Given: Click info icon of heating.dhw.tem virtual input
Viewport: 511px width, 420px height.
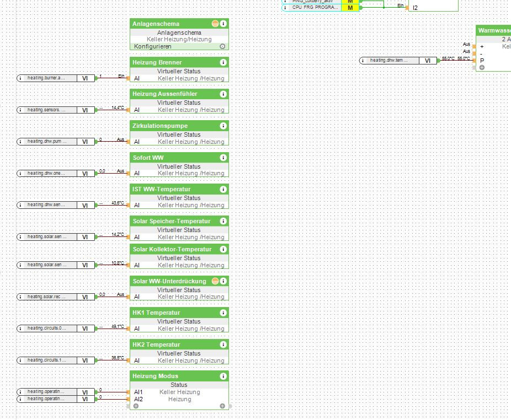Looking at the screenshot, I should (363, 61).
